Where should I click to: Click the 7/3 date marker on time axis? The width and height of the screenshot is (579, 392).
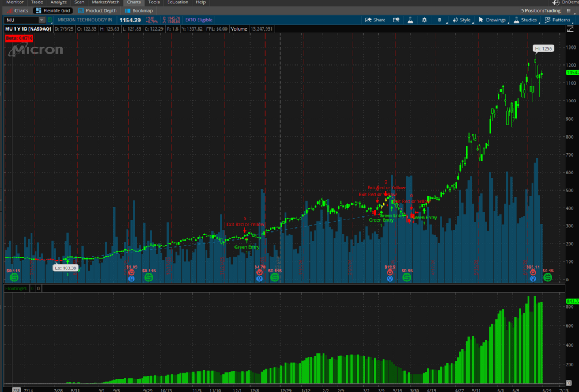tap(16, 390)
